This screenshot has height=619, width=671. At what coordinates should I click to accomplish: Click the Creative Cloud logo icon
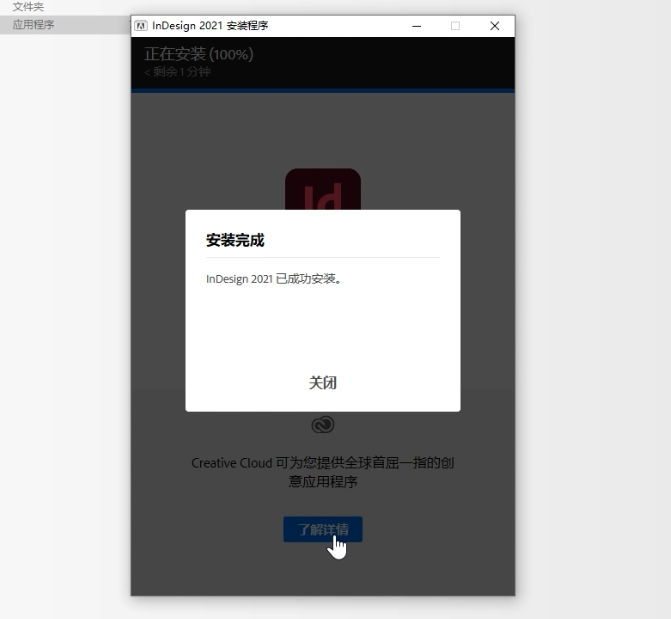coord(323,425)
